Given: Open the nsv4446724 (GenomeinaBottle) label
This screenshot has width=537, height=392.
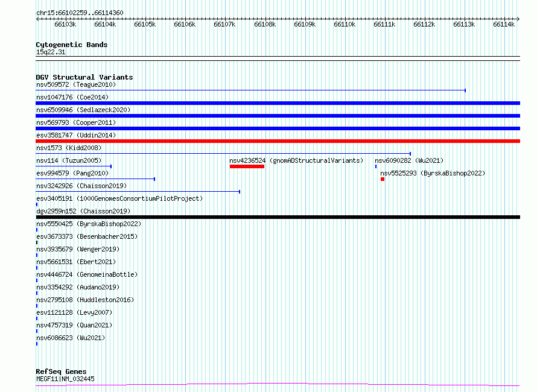Looking at the screenshot, I should coord(87,274).
